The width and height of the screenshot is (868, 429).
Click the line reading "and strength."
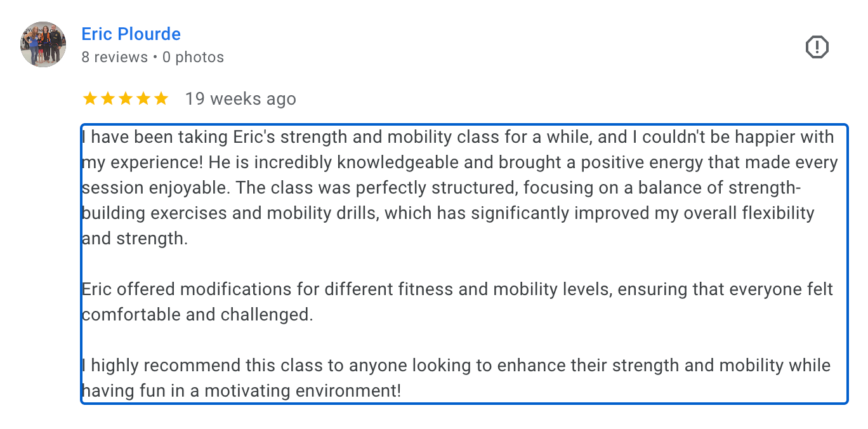pyautogui.click(x=135, y=239)
